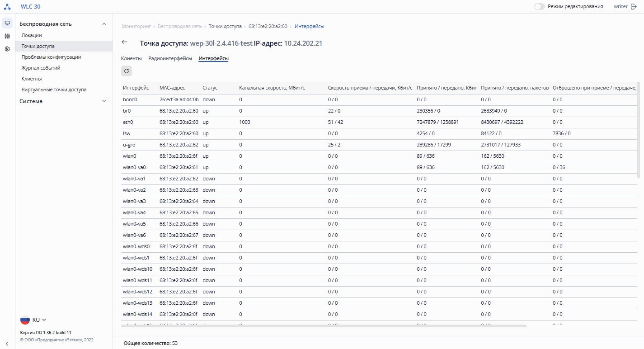644x349 pixels.
Task: Collapse the Беспроводная сеть section
Action: point(104,24)
